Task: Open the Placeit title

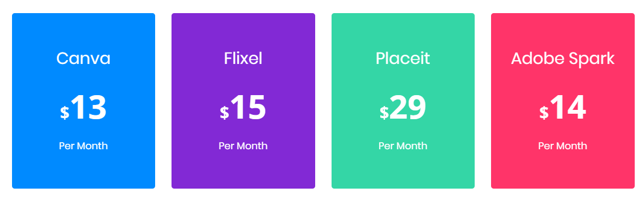Action: point(403,58)
